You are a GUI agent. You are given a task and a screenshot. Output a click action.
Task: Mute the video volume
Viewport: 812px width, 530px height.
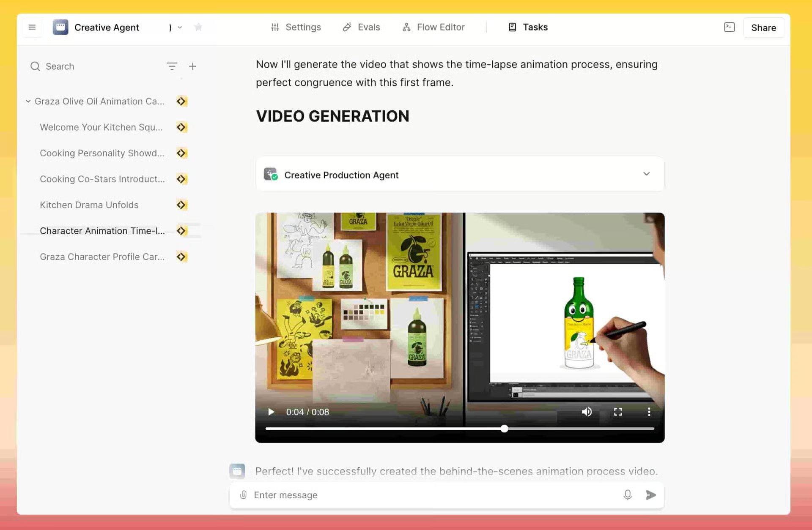click(587, 412)
